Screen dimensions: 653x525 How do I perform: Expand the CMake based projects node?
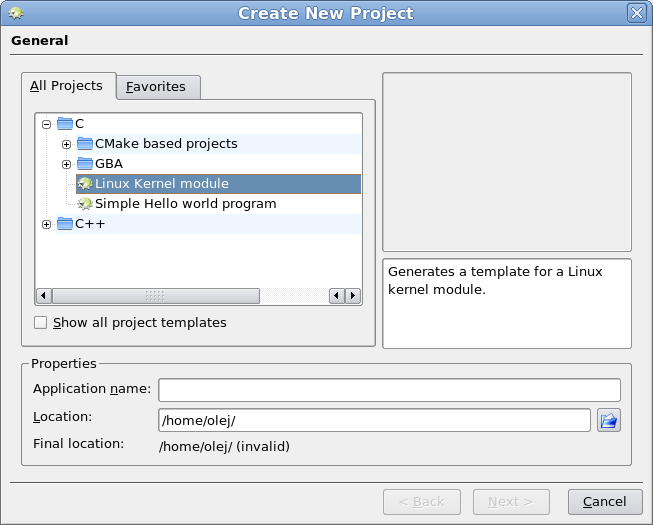click(66, 144)
